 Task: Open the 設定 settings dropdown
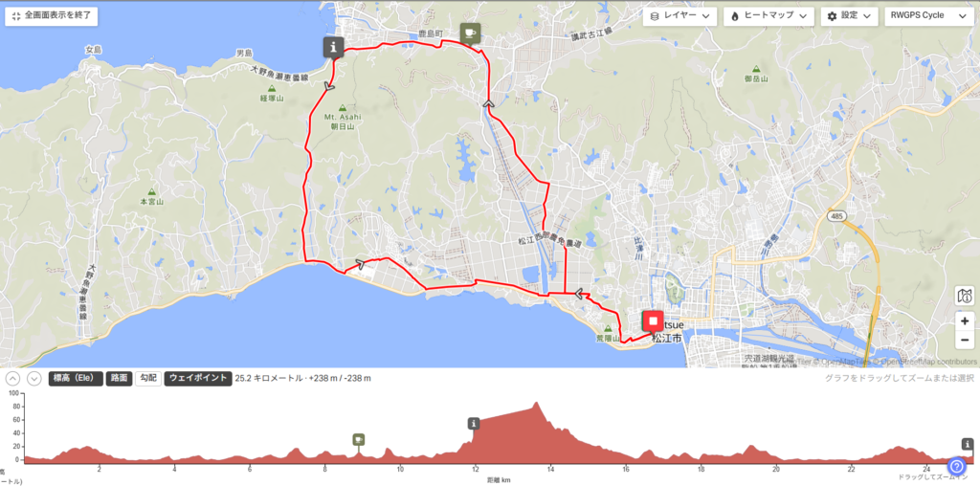(849, 16)
